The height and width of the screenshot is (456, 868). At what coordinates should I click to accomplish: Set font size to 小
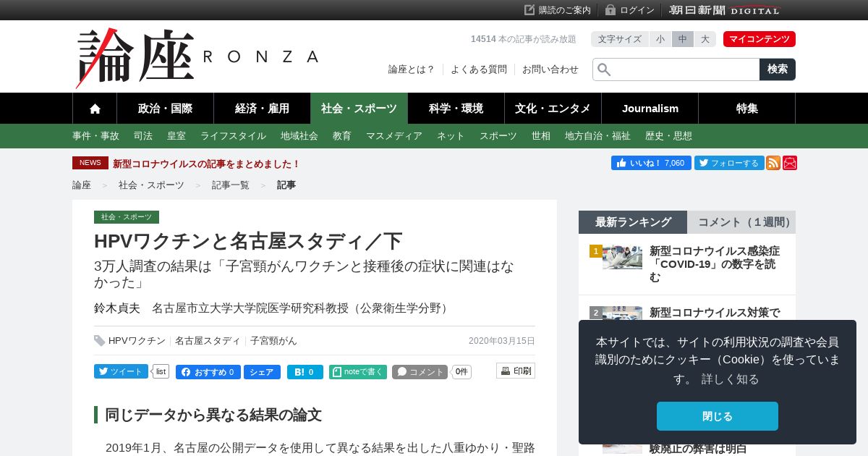(660, 39)
